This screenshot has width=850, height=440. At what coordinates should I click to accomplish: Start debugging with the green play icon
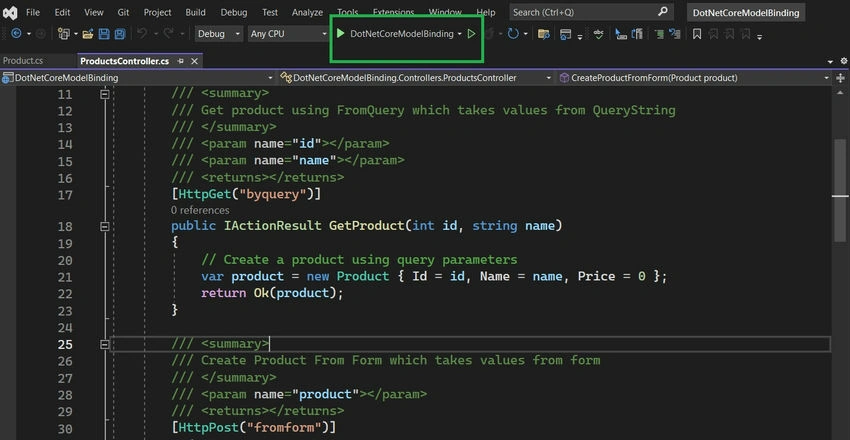point(340,34)
